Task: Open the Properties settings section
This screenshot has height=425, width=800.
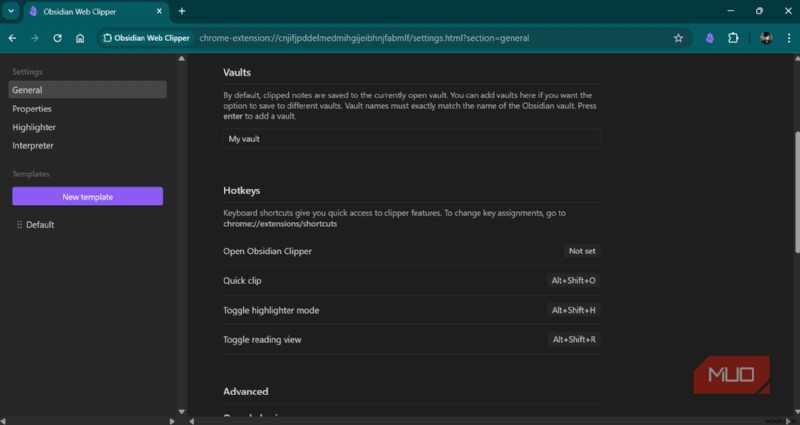Action: click(x=32, y=109)
